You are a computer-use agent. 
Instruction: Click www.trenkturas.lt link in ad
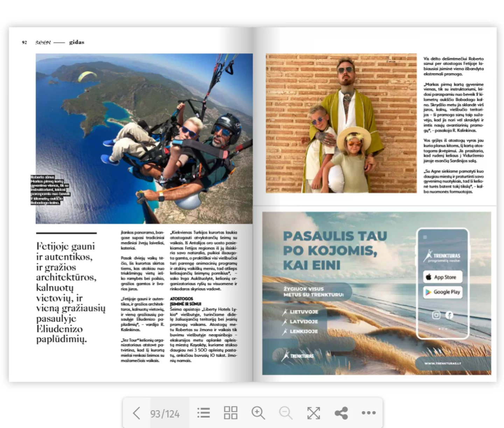coord(443,363)
